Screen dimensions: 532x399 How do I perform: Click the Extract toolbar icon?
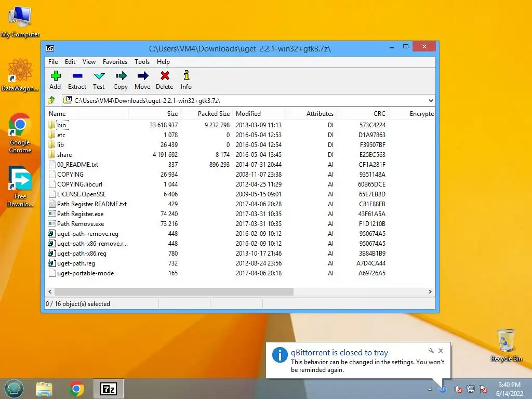[x=77, y=76]
